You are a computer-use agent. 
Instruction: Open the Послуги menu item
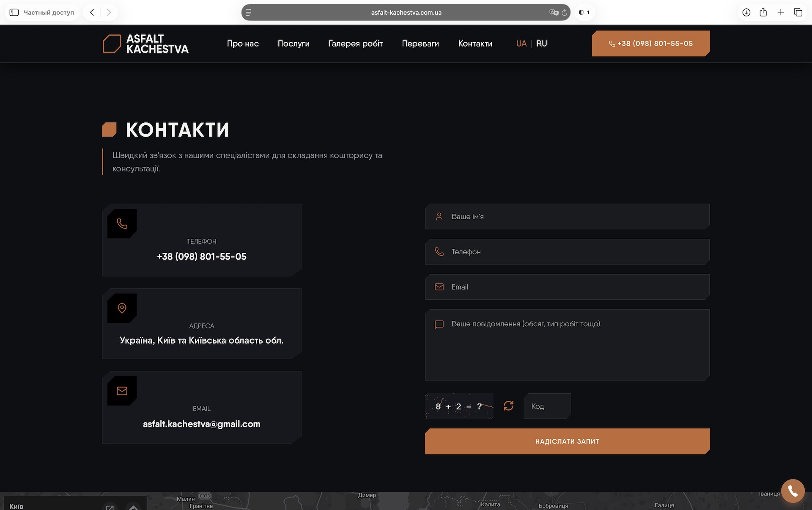point(294,44)
